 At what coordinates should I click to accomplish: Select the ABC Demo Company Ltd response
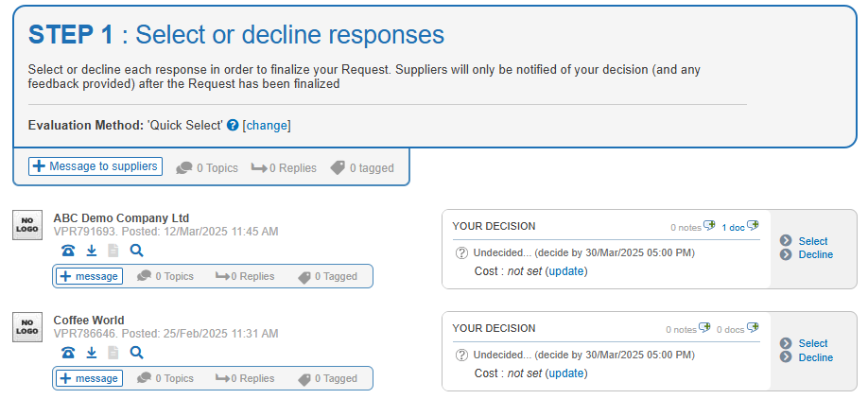coord(812,241)
